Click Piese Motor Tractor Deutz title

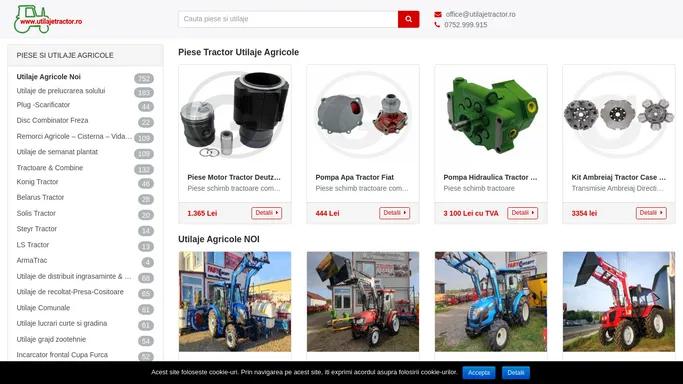point(234,177)
